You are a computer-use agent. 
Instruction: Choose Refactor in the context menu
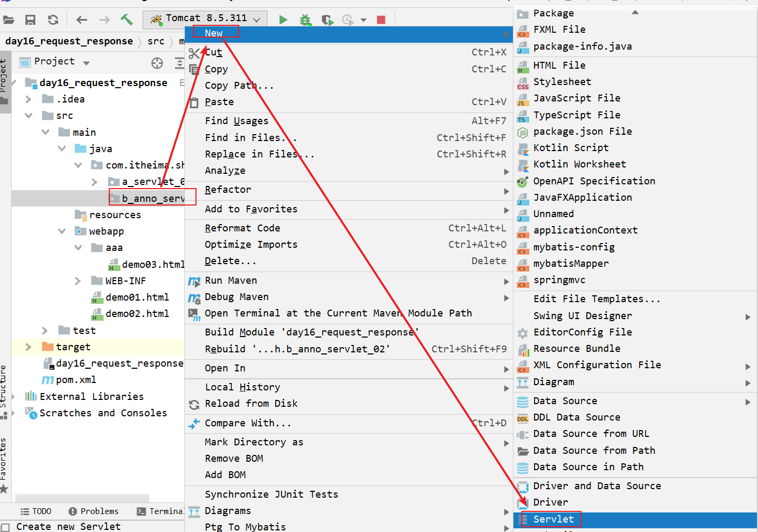point(228,190)
